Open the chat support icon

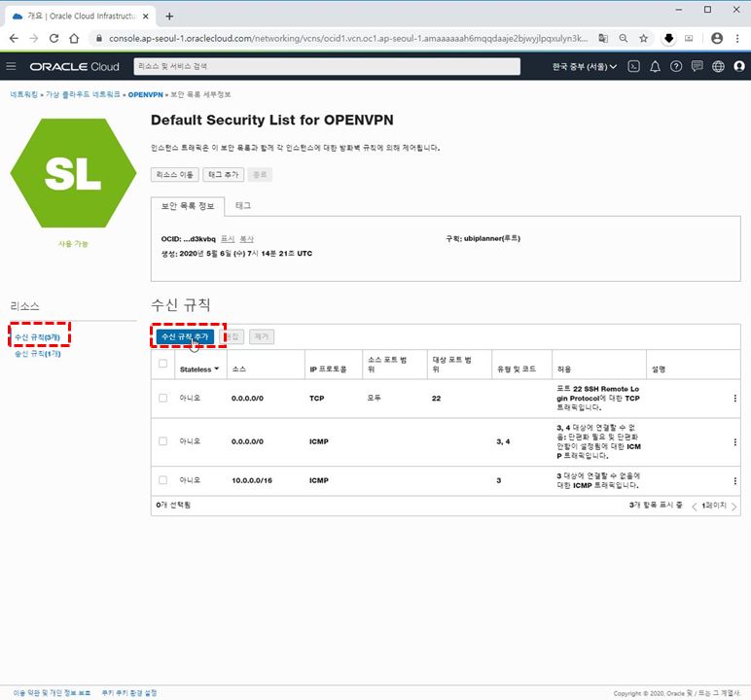697,66
